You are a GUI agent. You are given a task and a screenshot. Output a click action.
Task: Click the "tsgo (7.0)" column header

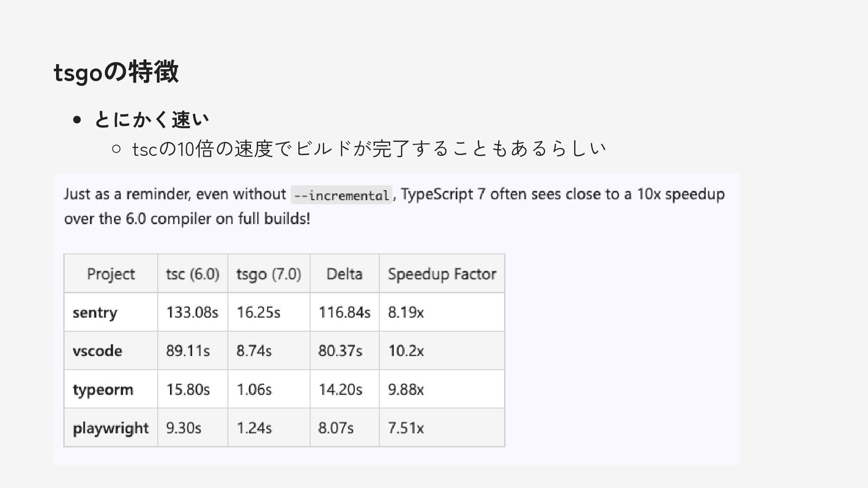click(269, 274)
